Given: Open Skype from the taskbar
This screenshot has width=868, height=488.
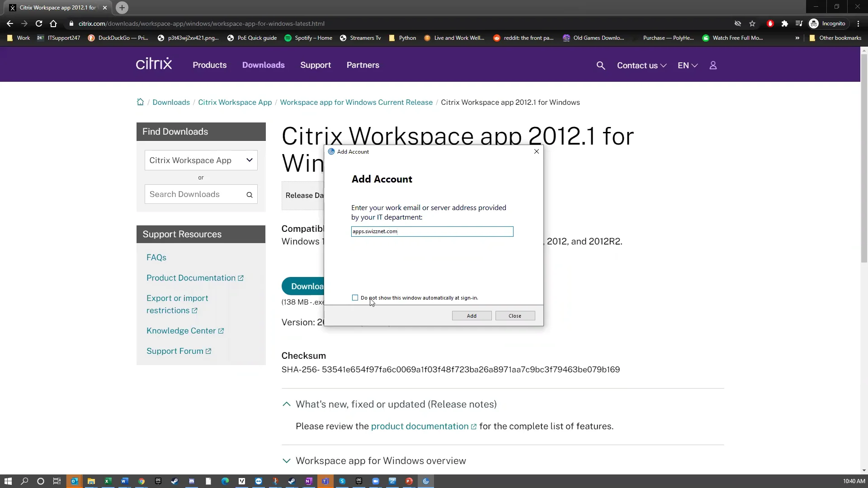Looking at the screenshot, I should pos(342,481).
